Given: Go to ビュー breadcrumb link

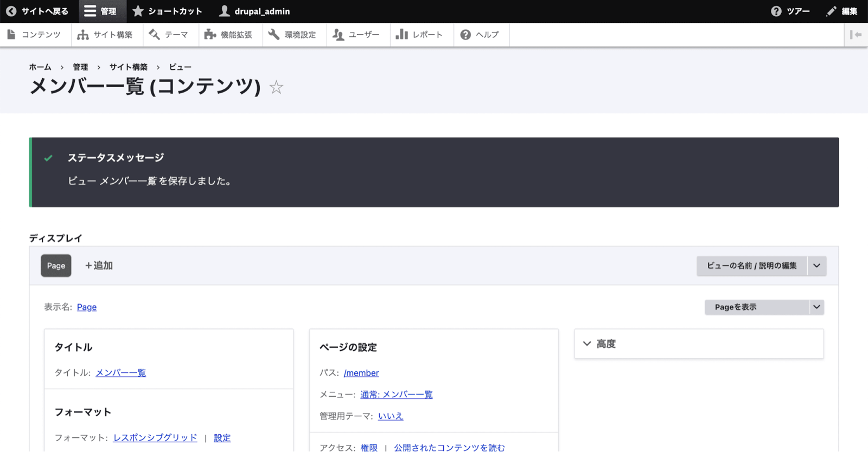Looking at the screenshot, I should [180, 67].
